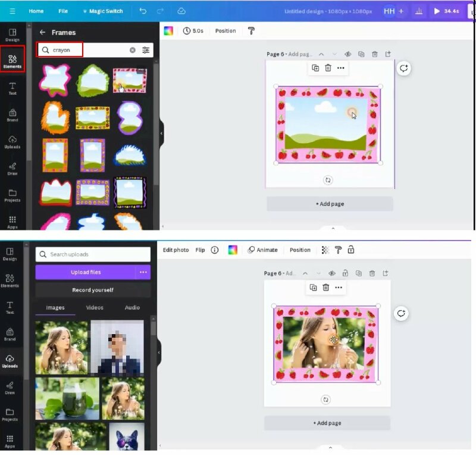
Task: Open the analytics bar chart icon
Action: coord(419,11)
